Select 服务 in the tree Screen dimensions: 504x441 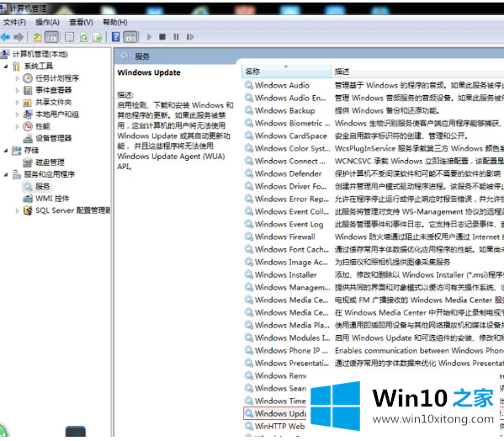(x=42, y=187)
